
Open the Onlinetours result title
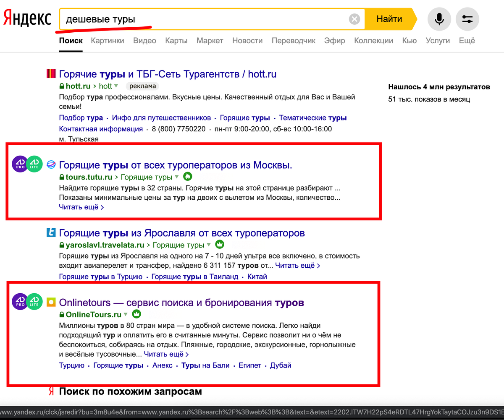181,302
